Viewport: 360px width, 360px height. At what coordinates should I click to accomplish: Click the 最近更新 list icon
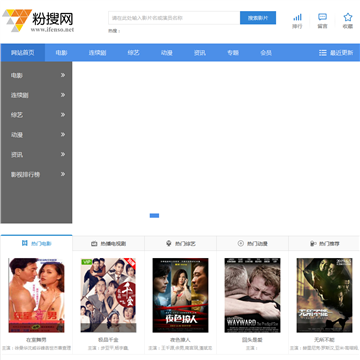322,53
